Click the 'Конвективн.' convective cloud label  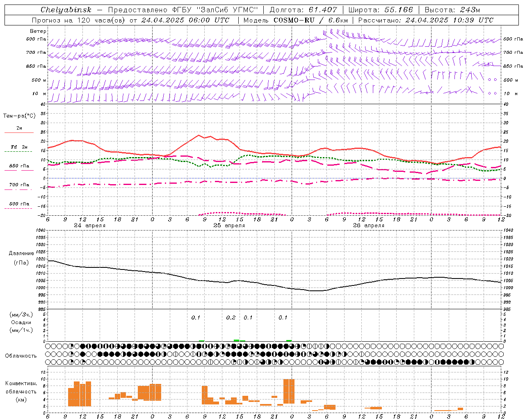click(x=21, y=383)
